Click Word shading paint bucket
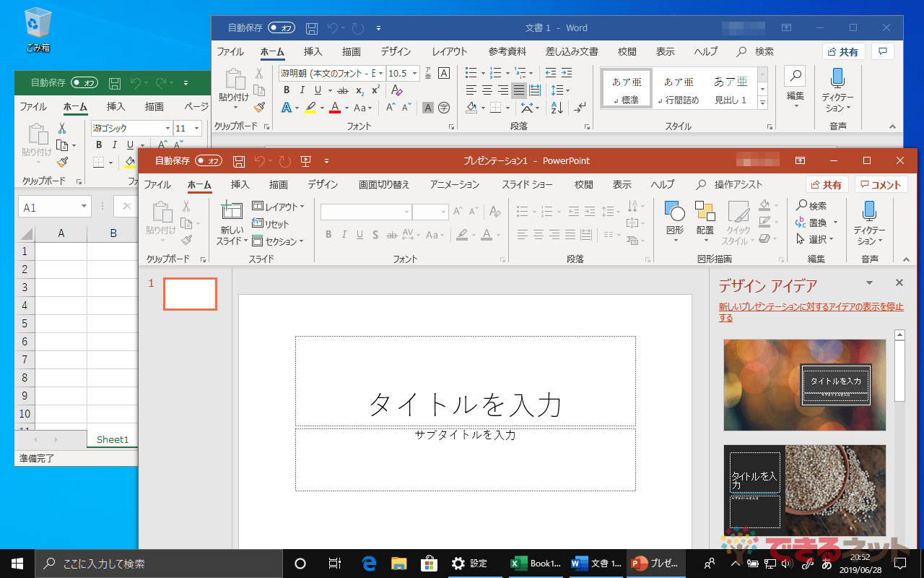The width and height of the screenshot is (924, 578). (x=471, y=108)
